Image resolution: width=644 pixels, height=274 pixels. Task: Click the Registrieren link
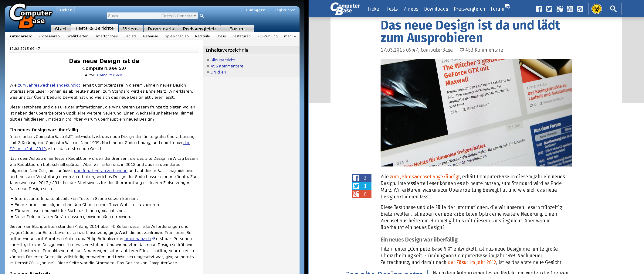(x=285, y=10)
